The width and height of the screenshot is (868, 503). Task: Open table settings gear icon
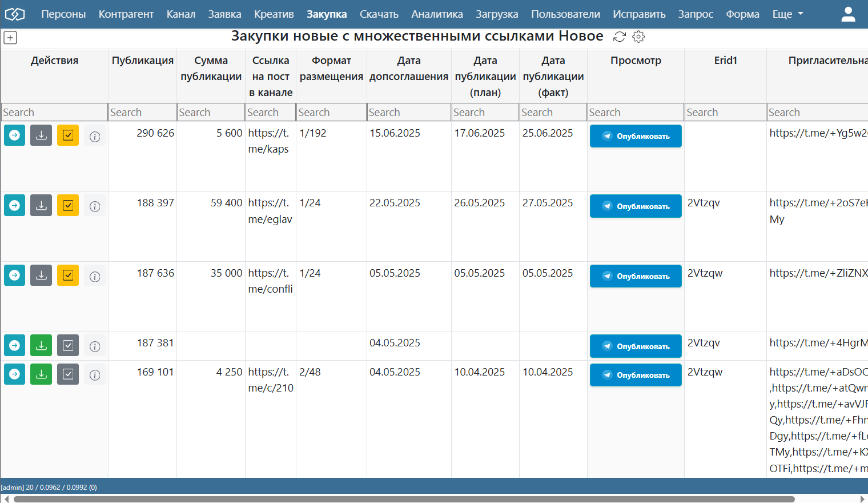click(638, 37)
